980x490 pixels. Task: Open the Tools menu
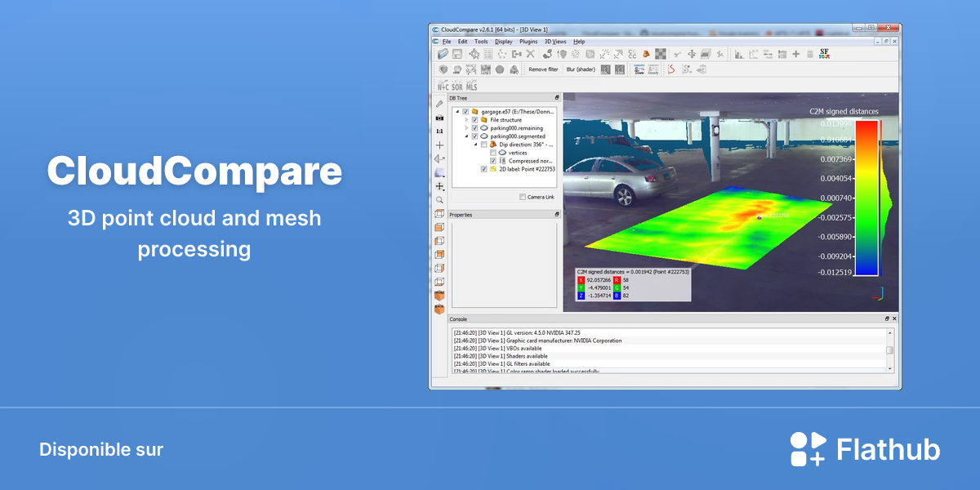point(481,41)
